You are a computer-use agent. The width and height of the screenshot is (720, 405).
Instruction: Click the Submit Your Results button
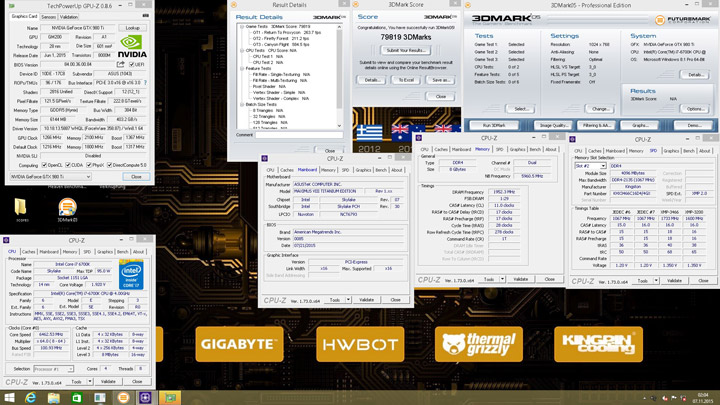coord(406,50)
